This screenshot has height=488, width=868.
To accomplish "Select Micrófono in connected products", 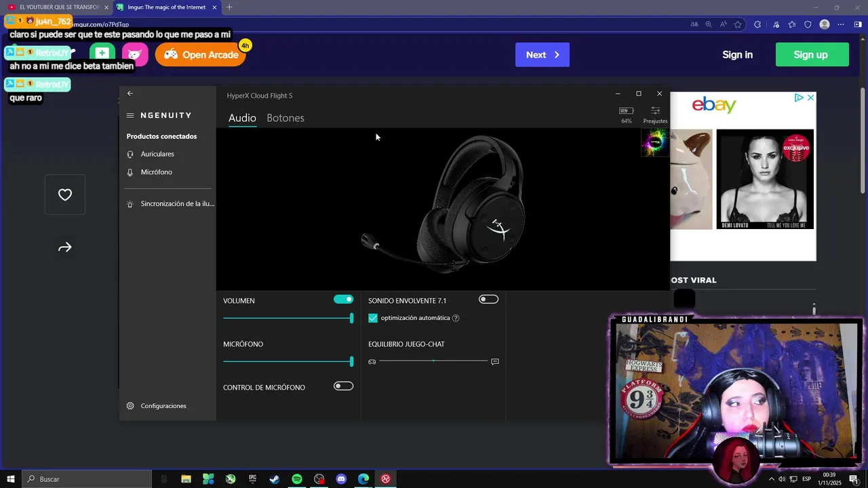I will click(x=156, y=172).
